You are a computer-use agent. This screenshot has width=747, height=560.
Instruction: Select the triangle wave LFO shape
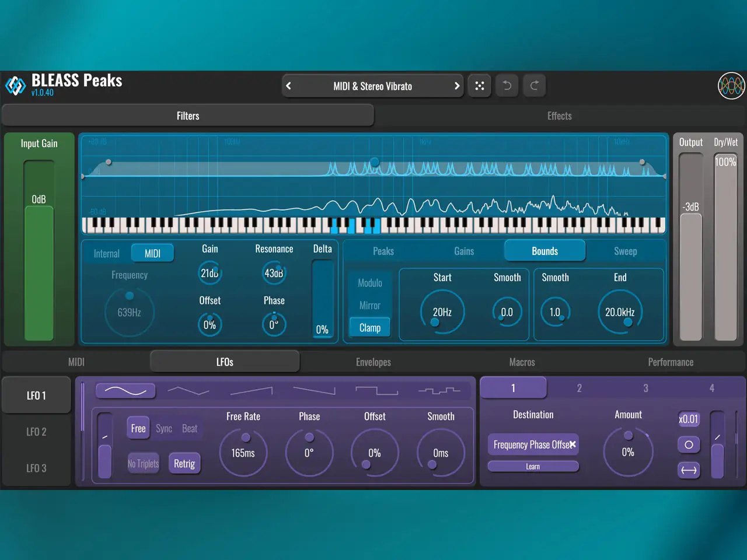pos(188,391)
